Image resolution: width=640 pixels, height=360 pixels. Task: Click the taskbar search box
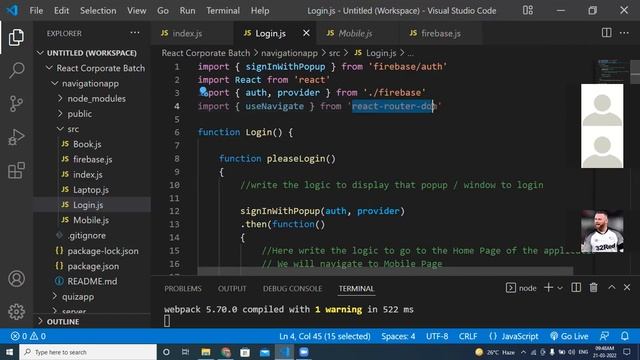(88, 352)
